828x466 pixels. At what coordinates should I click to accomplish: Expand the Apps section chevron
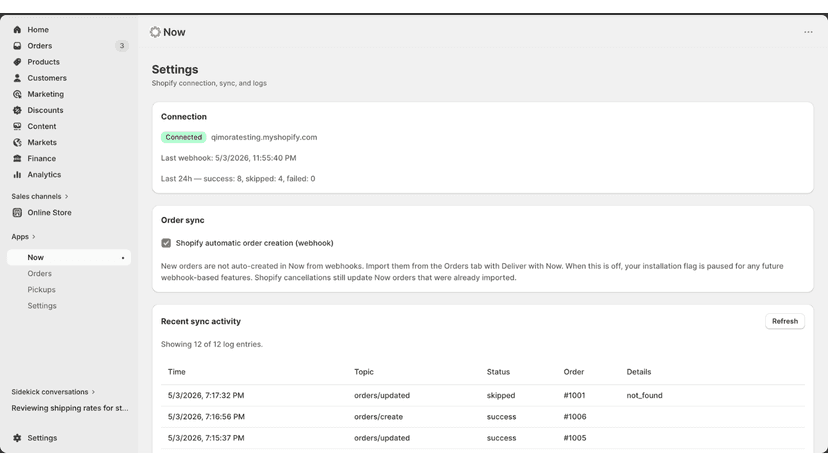pyautogui.click(x=34, y=237)
